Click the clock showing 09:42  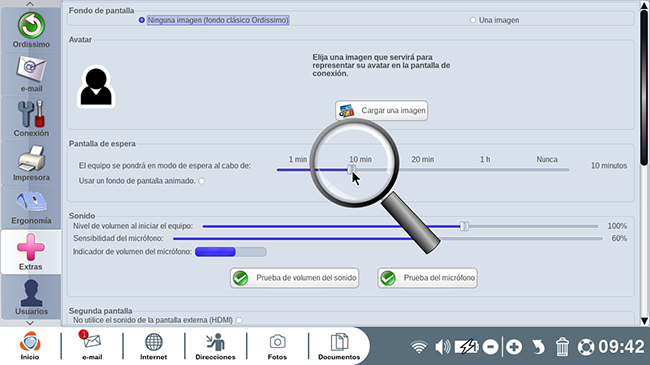click(621, 347)
